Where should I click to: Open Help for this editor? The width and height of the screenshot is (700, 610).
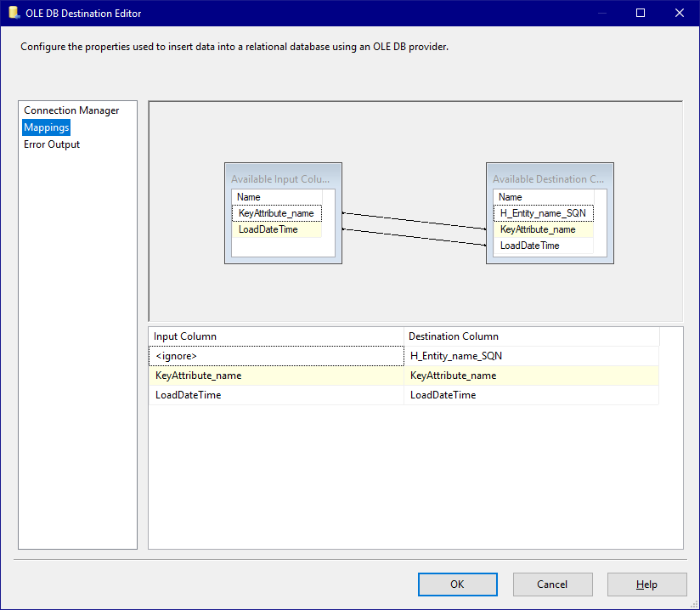[x=646, y=585]
